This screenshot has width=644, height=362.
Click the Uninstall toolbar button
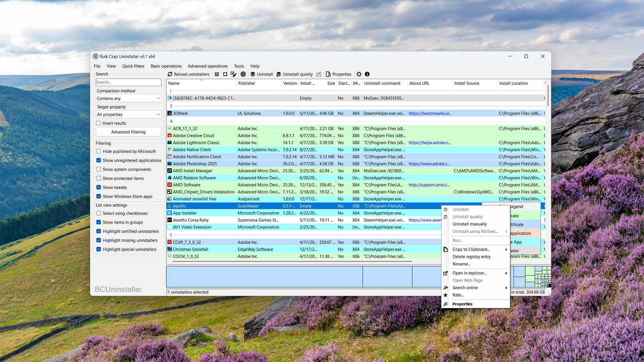coord(262,74)
